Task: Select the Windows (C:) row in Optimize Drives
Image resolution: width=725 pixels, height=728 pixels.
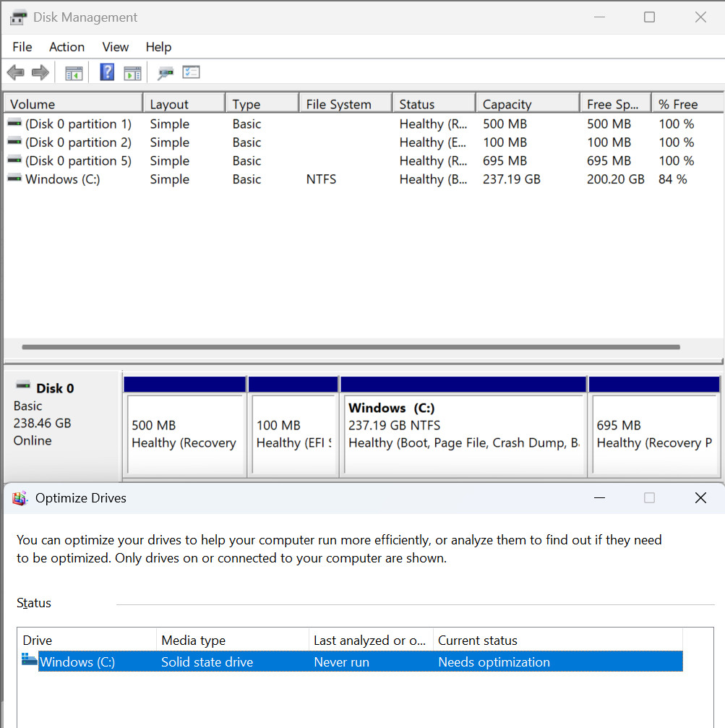Action: (360, 661)
